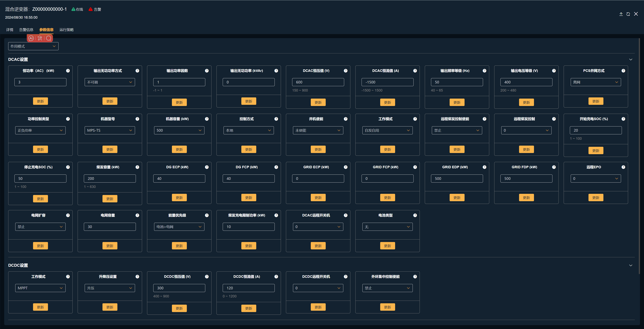The width and height of the screenshot is (644, 329).
Task: Open the 电网扩容 dropdown showing 禁止
Action: [x=40, y=227]
